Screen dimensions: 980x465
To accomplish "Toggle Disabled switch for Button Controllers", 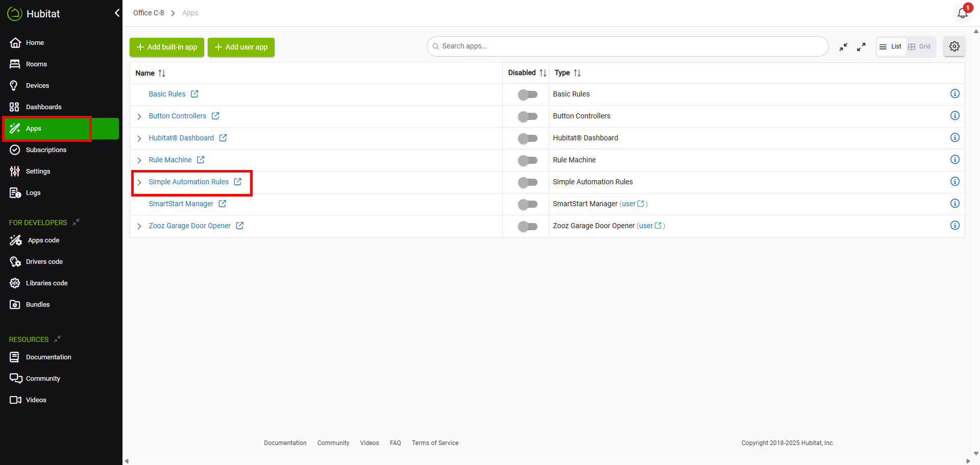I will [x=528, y=116].
